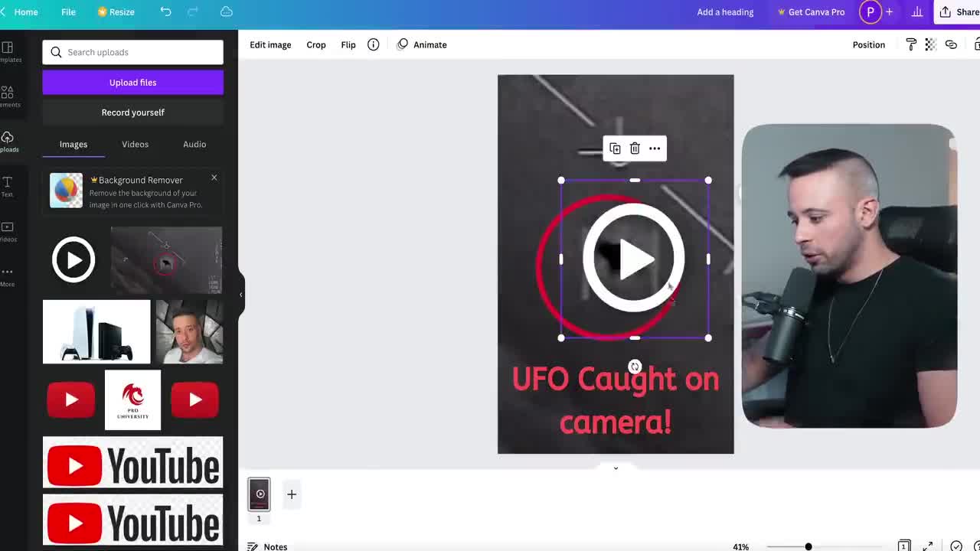Switch to the Videos uploads tab
The height and width of the screenshot is (551, 980).
[135, 144]
